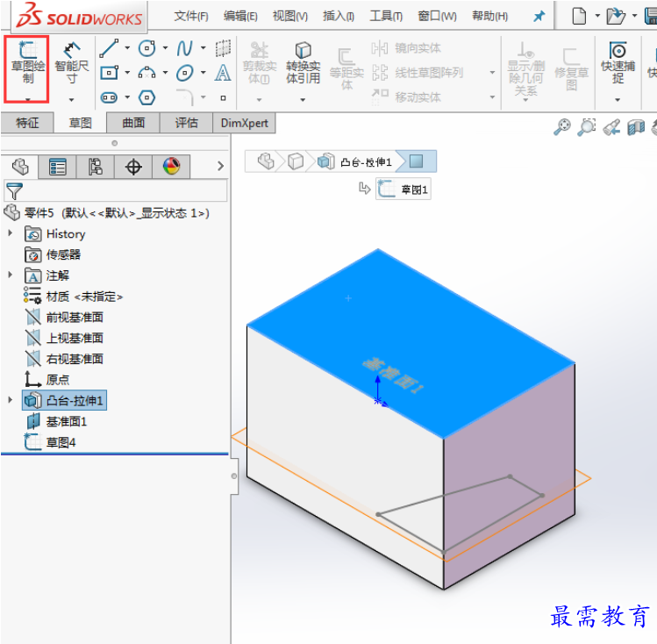Click the Open file icon
This screenshot has width=657, height=644.
pos(616,17)
